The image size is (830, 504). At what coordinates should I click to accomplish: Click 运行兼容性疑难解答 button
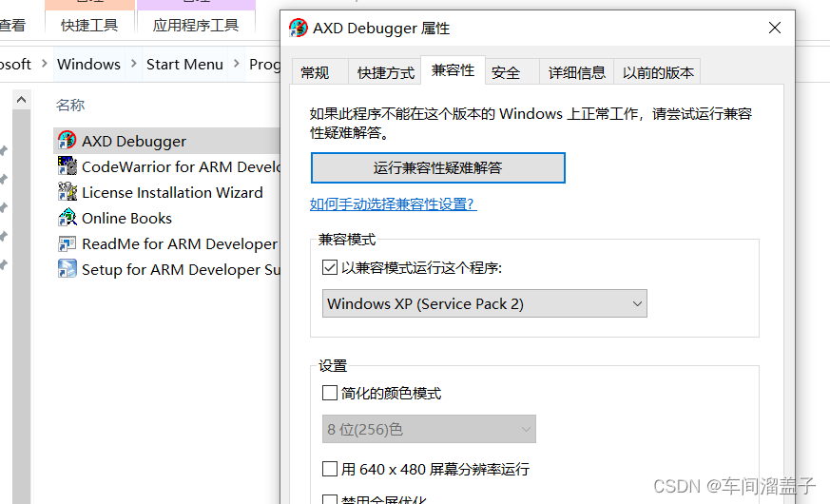437,167
